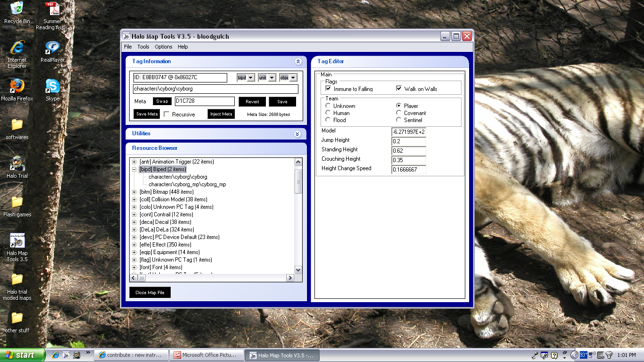Select characters\cyborg_mp\cyborg_mp tree item
644x362 pixels.
(187, 184)
